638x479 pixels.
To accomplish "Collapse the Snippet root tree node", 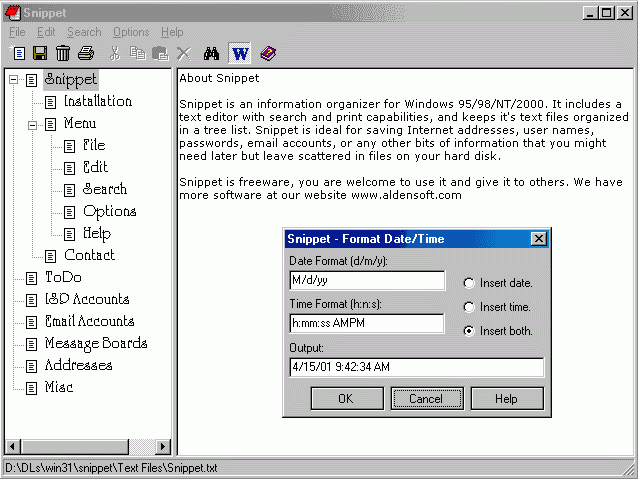I will (13, 80).
